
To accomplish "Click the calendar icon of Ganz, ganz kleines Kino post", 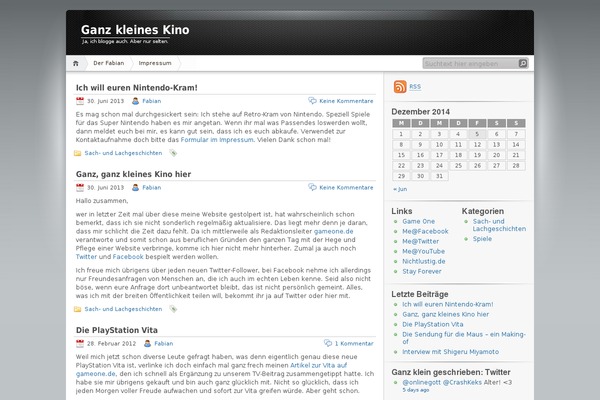I will coord(80,188).
